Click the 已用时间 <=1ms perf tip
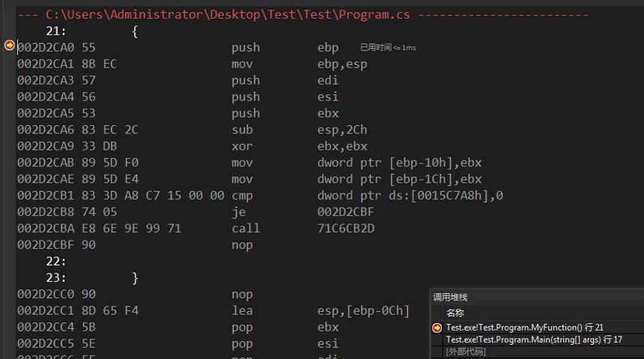This screenshot has width=644, height=359. [388, 48]
